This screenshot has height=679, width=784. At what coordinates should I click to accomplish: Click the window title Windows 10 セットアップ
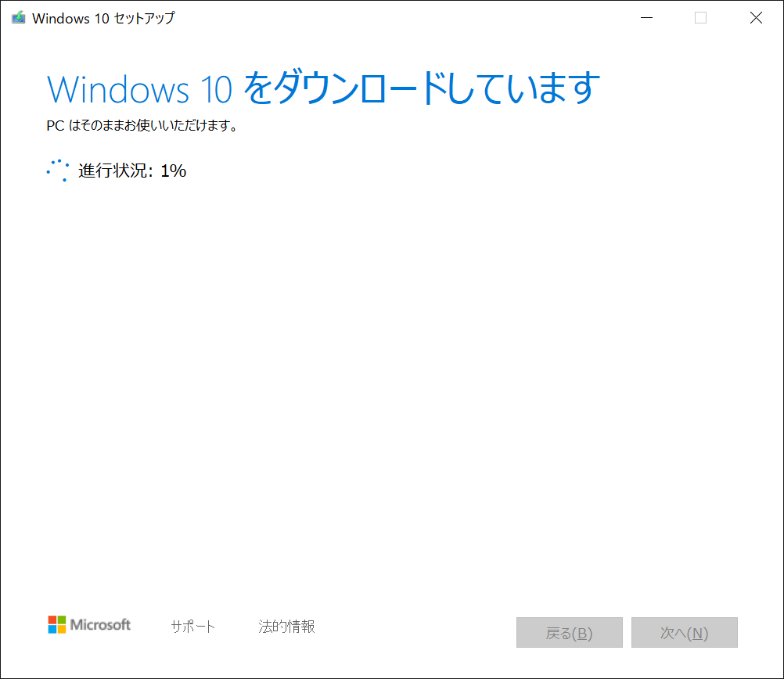click(103, 18)
